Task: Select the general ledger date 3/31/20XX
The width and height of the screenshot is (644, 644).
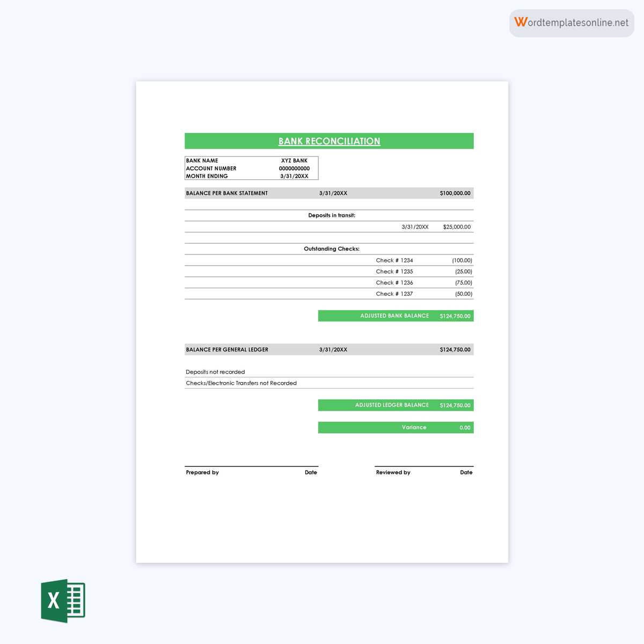Action: (x=333, y=349)
